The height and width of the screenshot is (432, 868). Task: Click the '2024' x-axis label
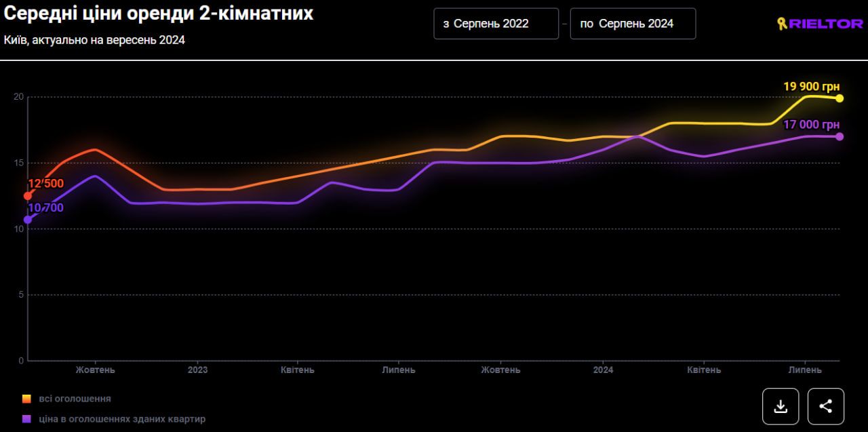tap(603, 370)
